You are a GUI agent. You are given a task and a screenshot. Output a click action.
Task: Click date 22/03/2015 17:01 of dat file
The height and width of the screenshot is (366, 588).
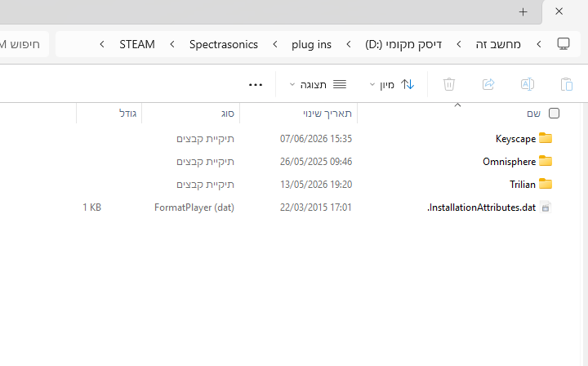[x=316, y=208]
